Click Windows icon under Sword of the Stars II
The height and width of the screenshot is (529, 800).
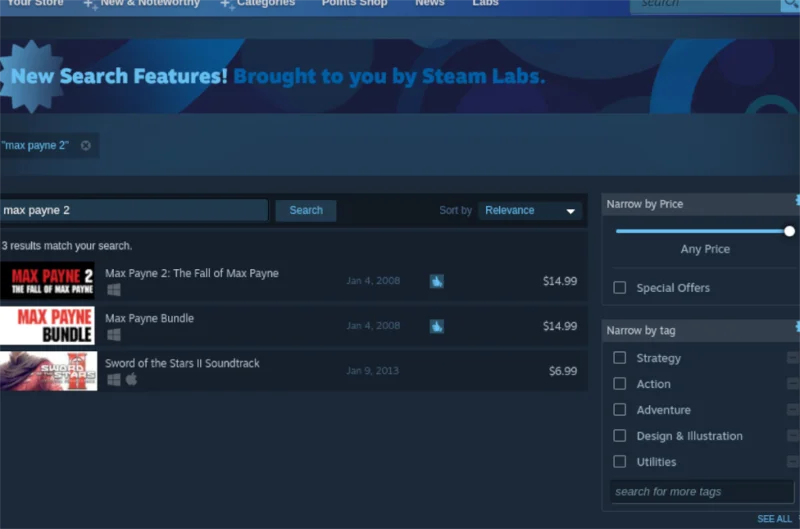pyautogui.click(x=114, y=380)
